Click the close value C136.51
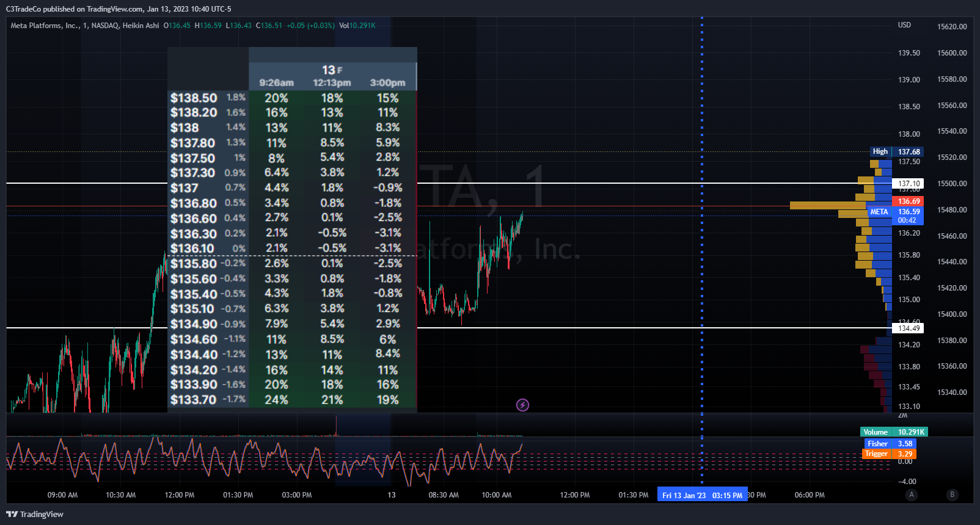Viewport: 980px width, 525px height. (x=269, y=26)
